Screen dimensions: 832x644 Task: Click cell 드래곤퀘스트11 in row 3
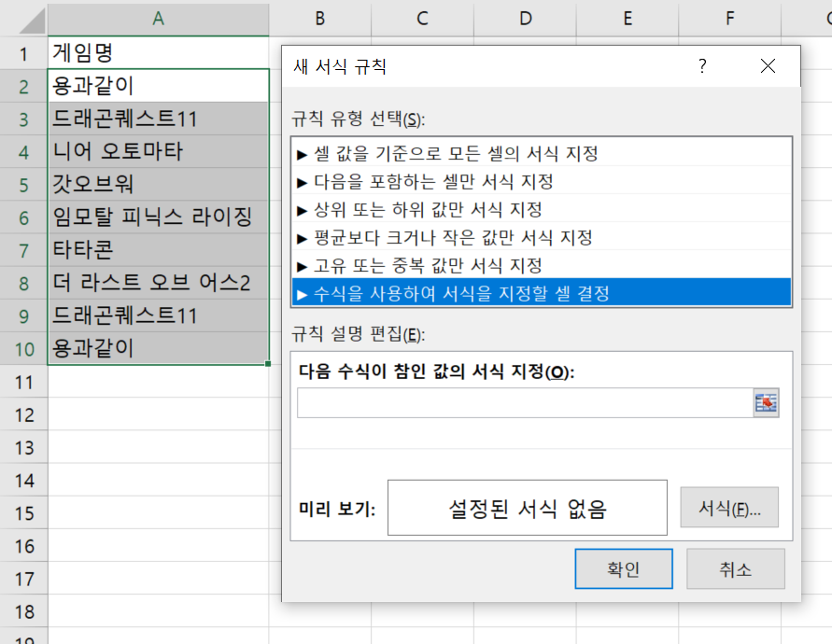[x=158, y=119]
